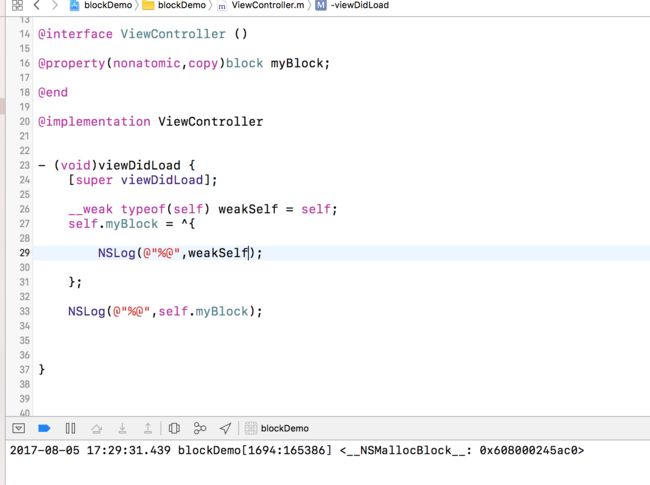
Task: Deactivate breakpoints with the blue breakpoint icon
Action: [44, 428]
